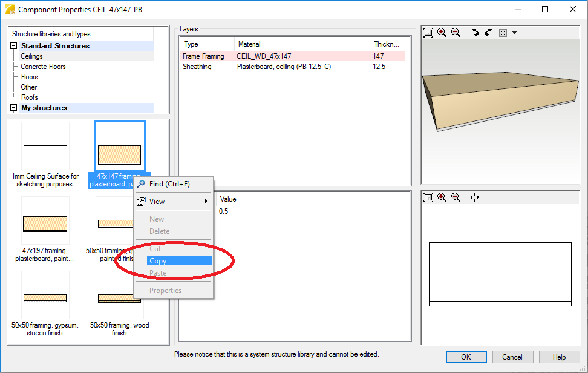
Task: Click the Value column header
Action: (228, 199)
